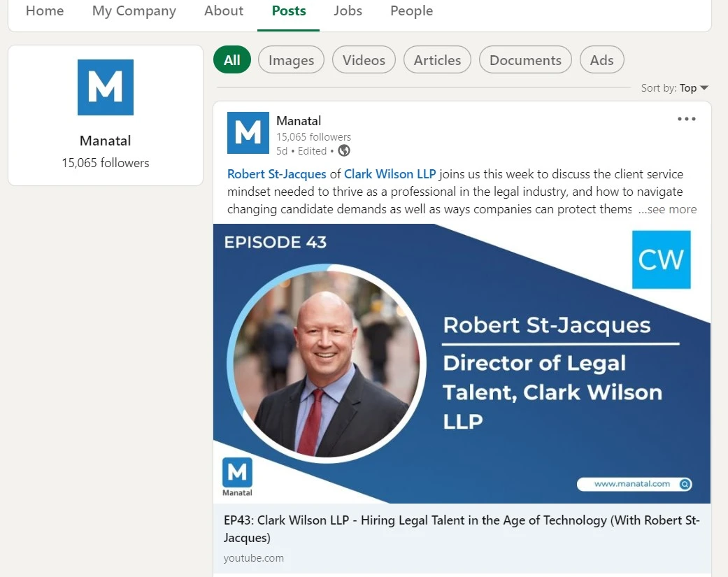Open the Clark Wilson LLP link
728x577 pixels.
point(390,173)
